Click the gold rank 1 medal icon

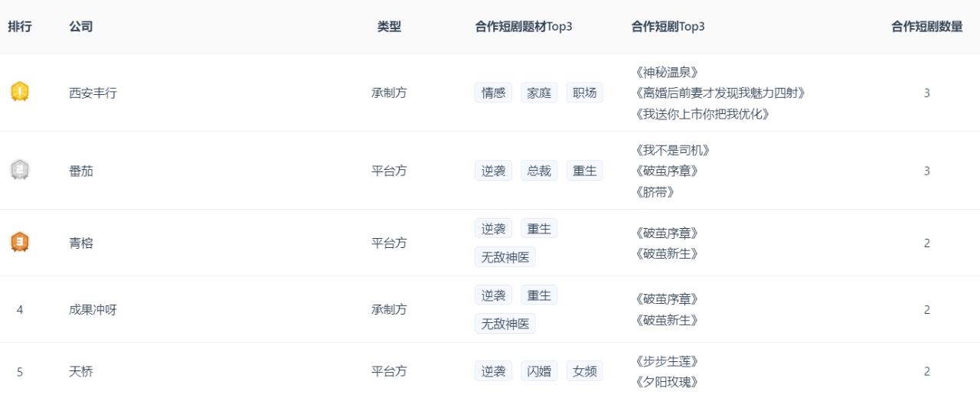(x=20, y=93)
